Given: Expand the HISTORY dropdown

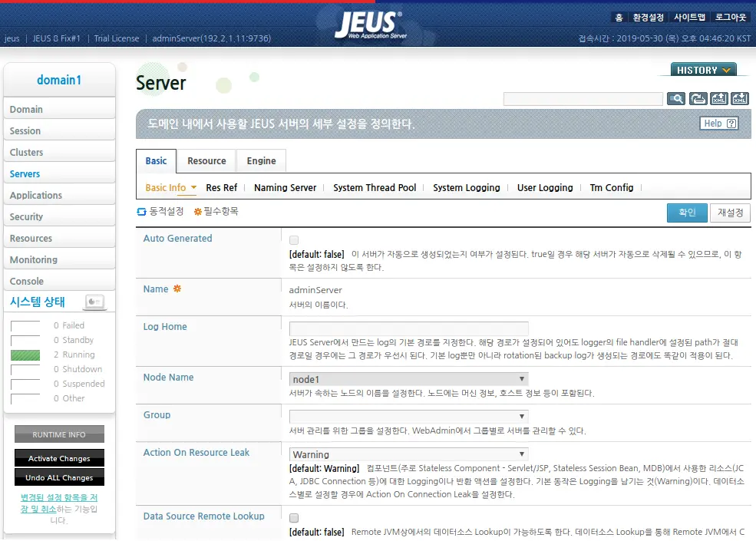Looking at the screenshot, I should point(704,70).
